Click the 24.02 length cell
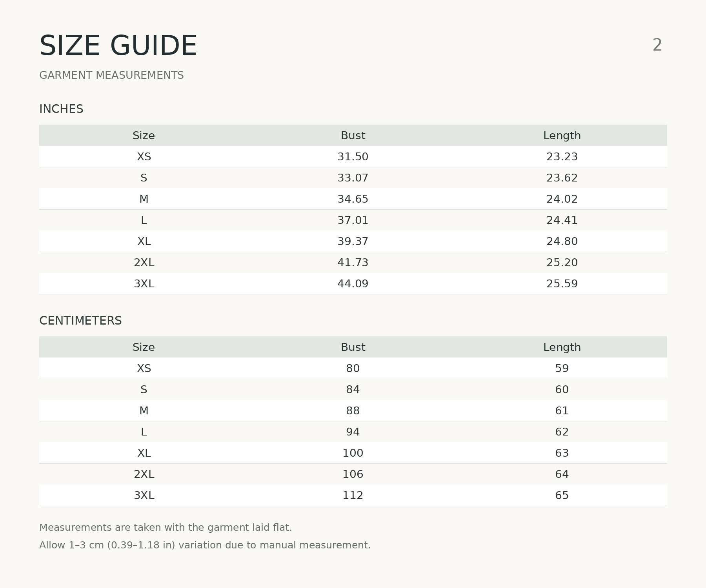This screenshot has height=588, width=706. tap(562, 199)
